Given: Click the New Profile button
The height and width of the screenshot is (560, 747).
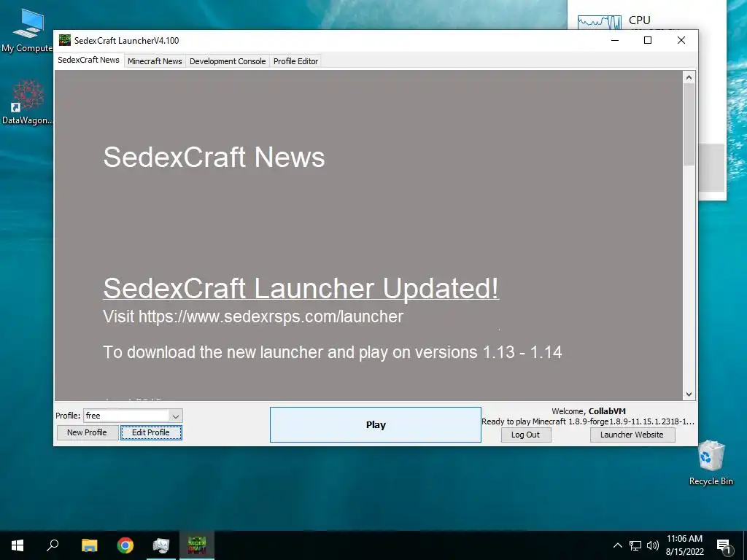Looking at the screenshot, I should [x=88, y=432].
